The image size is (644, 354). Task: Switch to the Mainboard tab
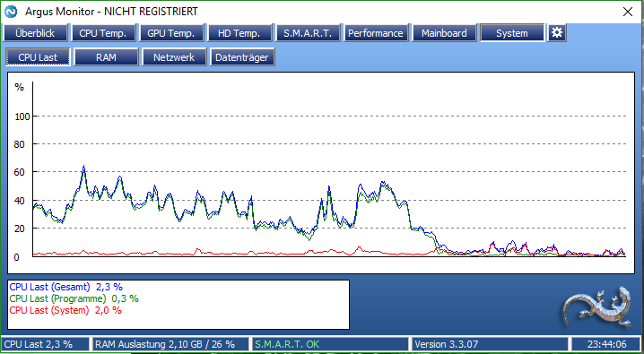coord(444,33)
